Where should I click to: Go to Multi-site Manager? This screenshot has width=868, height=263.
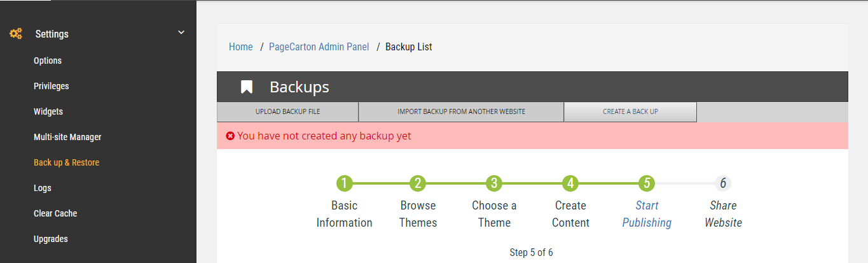coord(67,137)
